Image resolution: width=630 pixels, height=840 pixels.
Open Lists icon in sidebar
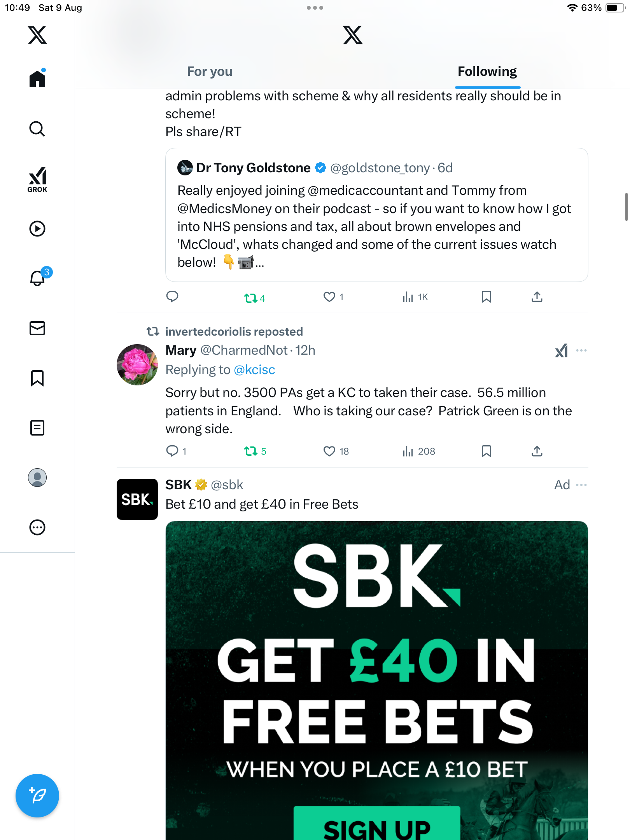point(37,428)
